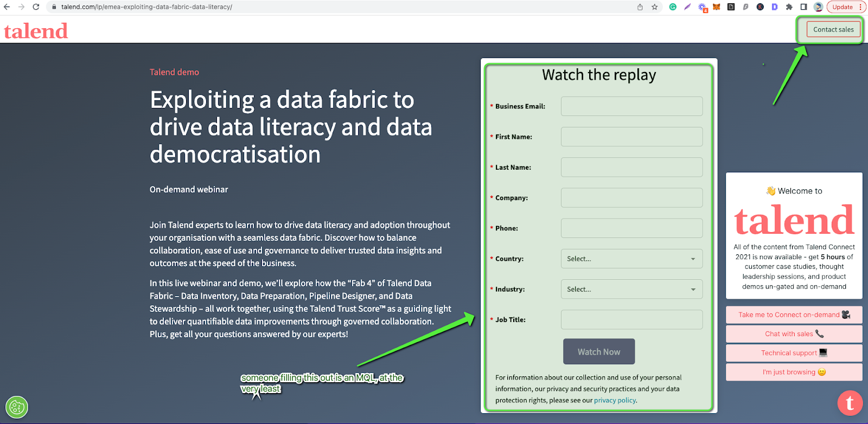Open the Country dropdown

tap(631, 259)
